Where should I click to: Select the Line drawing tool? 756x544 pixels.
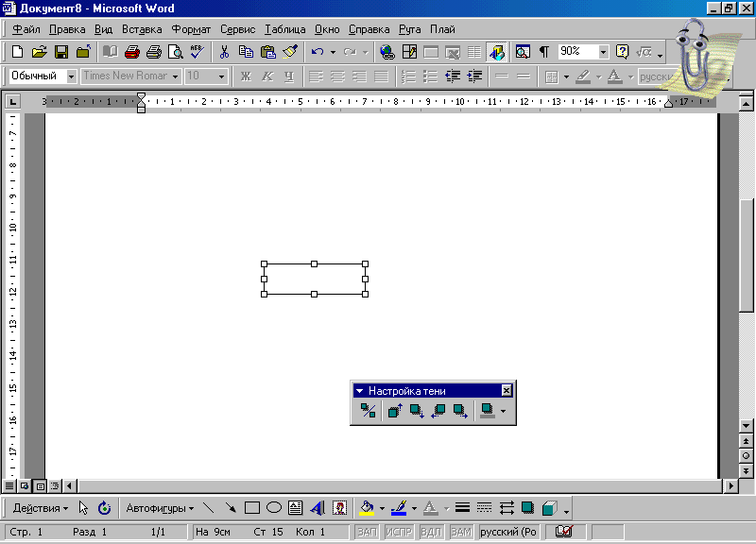click(208, 508)
